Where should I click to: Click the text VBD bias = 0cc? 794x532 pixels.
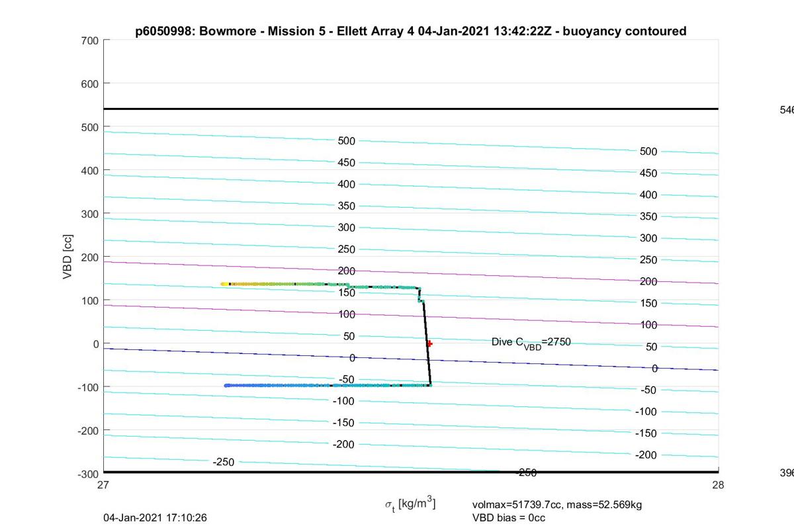click(509, 517)
